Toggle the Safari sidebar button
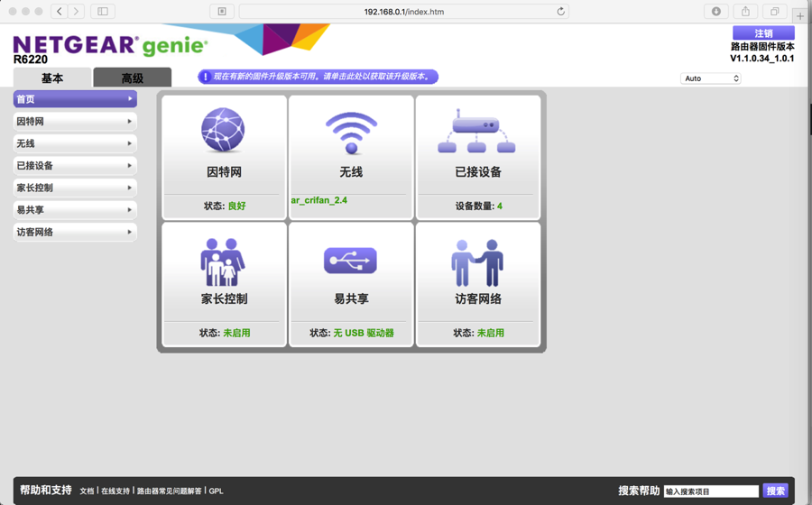Screen dimensions: 812x505 pos(103,12)
